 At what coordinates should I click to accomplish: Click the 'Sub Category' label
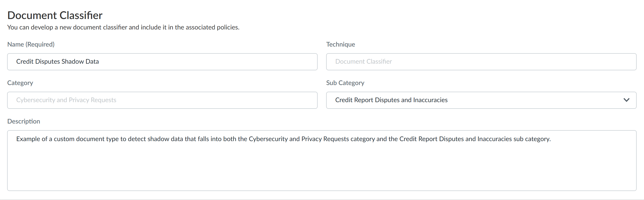[x=345, y=83]
